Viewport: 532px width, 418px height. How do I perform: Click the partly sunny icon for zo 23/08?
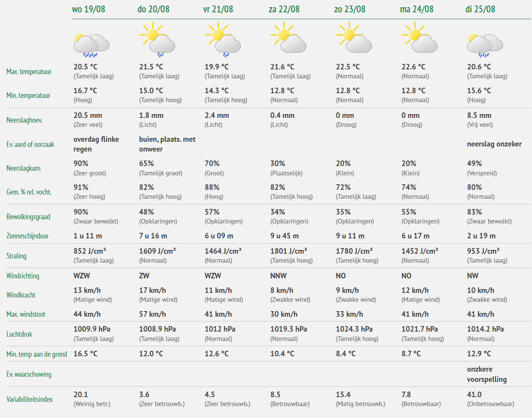pos(354,37)
